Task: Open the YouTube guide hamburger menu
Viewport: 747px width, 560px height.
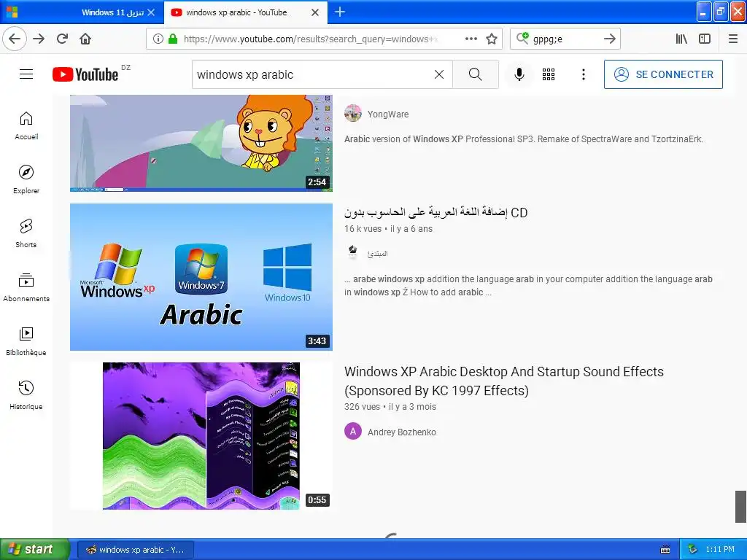Action: pos(26,74)
